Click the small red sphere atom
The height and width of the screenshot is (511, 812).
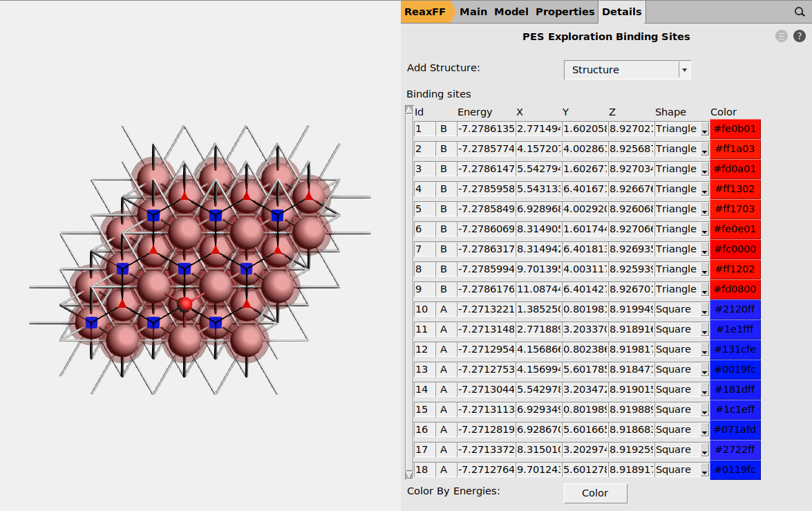185,304
